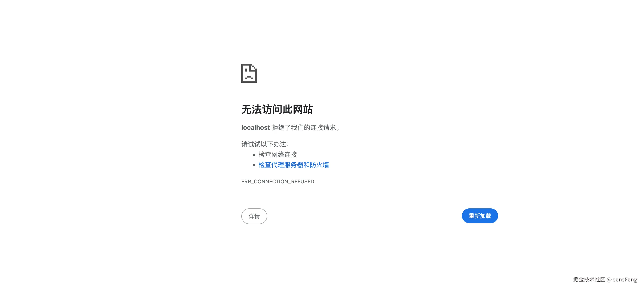This screenshot has width=644, height=290.
Task: Click the 检查网络连接 list item
Action: click(277, 155)
